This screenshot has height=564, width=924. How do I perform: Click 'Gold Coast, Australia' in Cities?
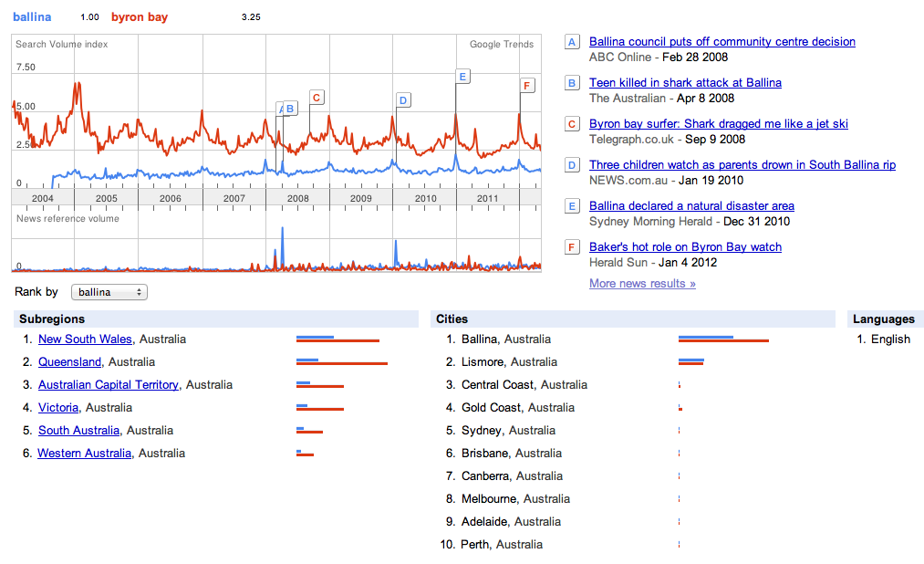point(518,408)
